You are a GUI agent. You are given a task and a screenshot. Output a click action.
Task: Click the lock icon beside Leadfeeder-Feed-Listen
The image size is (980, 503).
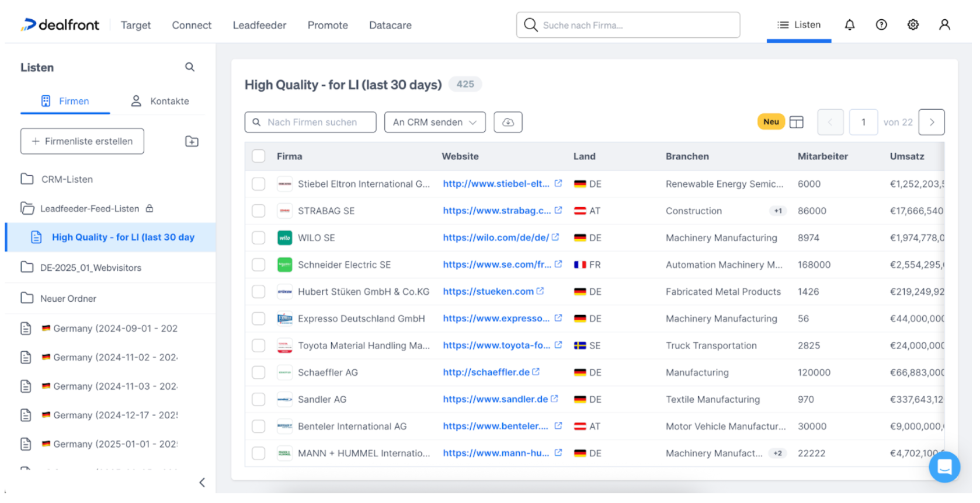click(x=150, y=208)
